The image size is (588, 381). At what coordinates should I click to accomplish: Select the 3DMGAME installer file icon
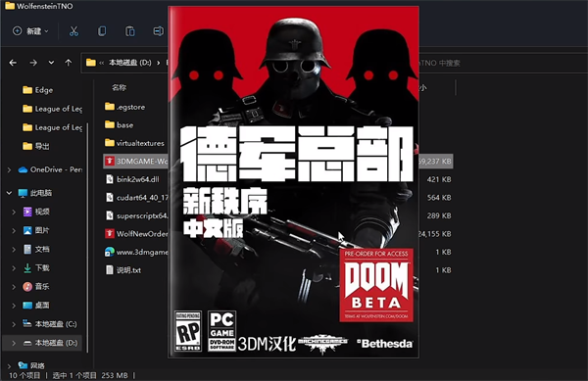pos(110,161)
